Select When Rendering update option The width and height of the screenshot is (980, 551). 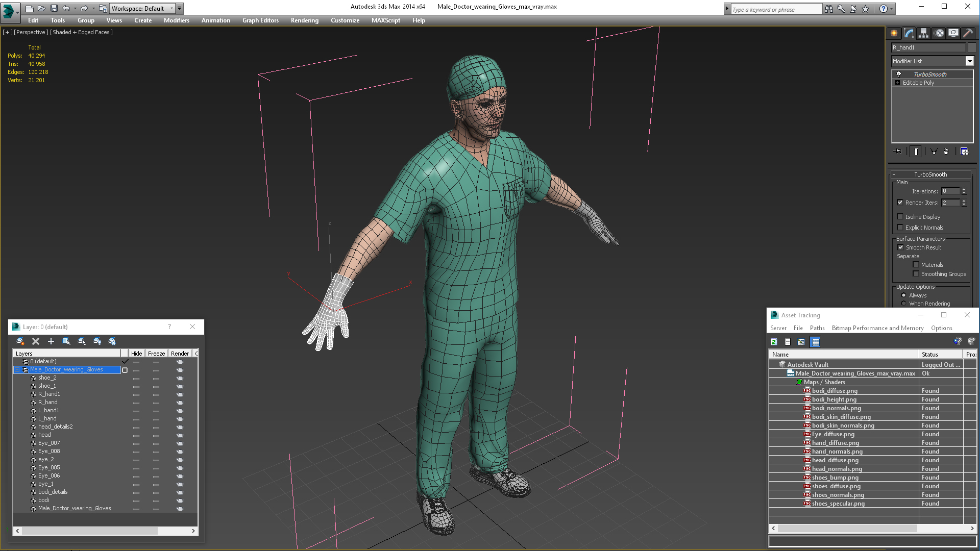point(903,304)
